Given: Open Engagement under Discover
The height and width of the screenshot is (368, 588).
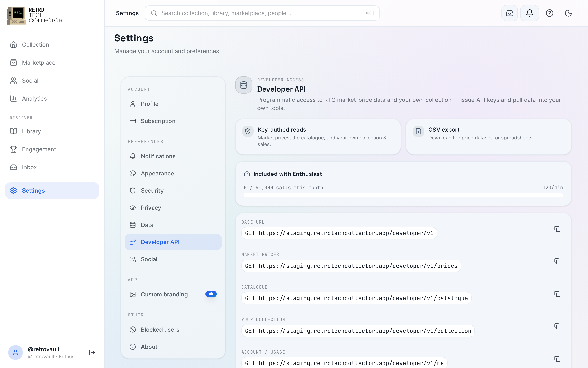Looking at the screenshot, I should point(52,149).
